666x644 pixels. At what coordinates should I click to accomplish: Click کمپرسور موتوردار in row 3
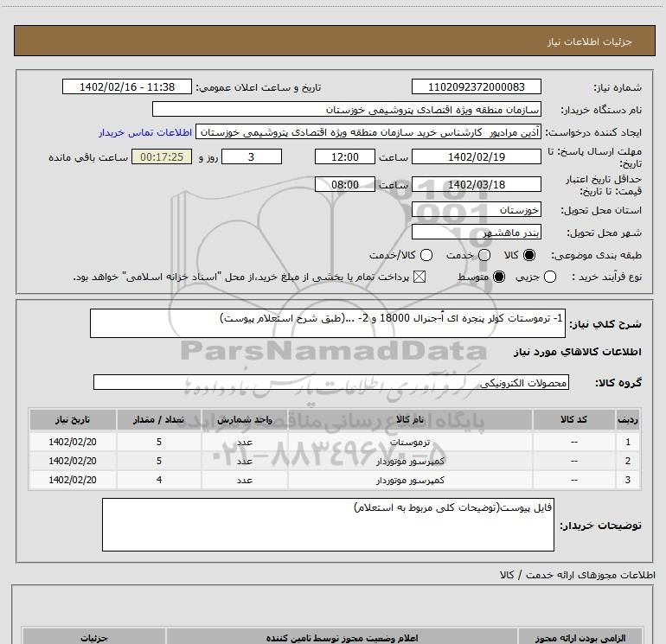(410, 480)
